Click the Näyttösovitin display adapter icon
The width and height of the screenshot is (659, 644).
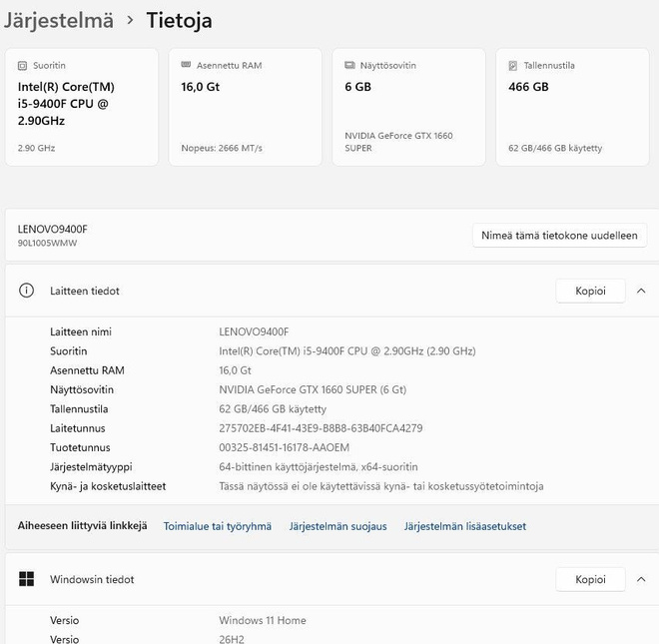(349, 65)
